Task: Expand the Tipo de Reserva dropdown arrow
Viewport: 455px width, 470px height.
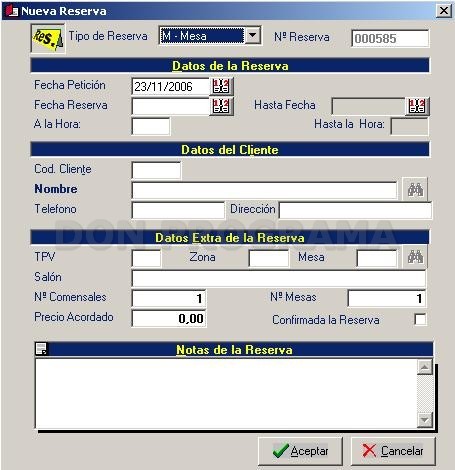Action: tap(253, 35)
